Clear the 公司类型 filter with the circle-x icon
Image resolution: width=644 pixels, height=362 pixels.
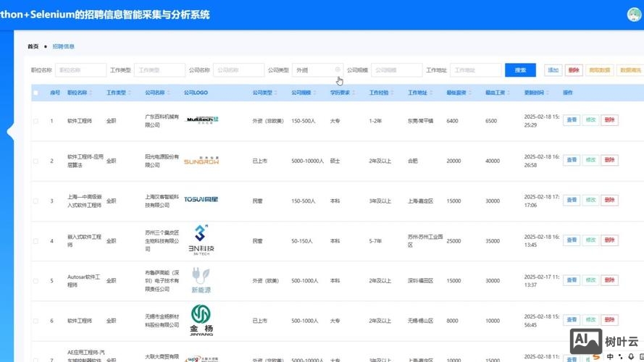[338, 70]
